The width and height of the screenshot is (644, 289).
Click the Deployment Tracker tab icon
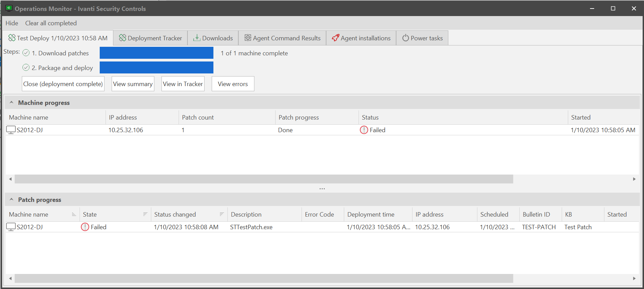pos(123,38)
